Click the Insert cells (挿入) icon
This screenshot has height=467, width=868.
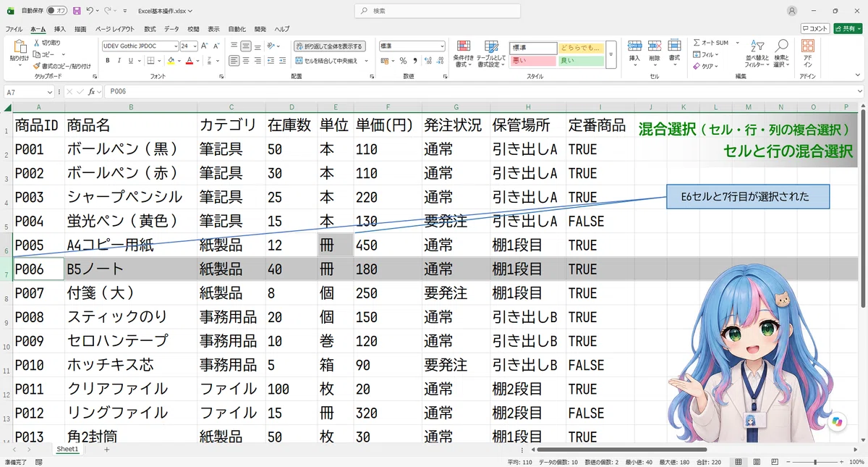(x=634, y=46)
